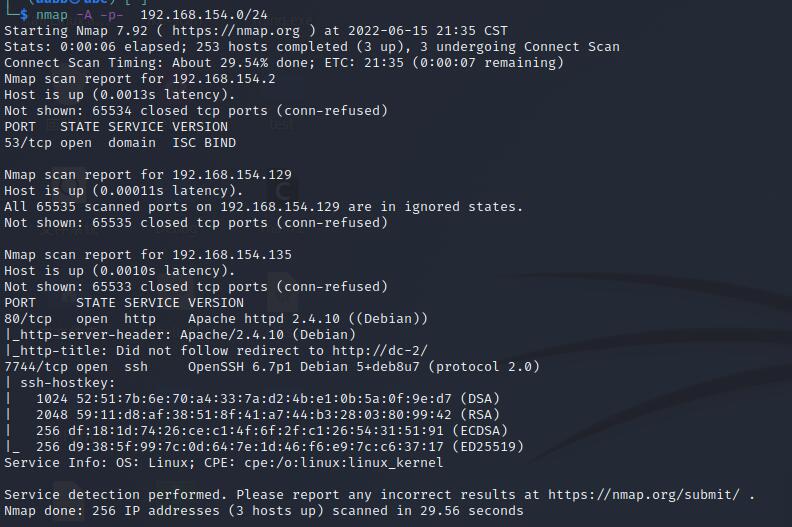
Task: Click the nmap command name at the prompt
Action: coord(52,15)
